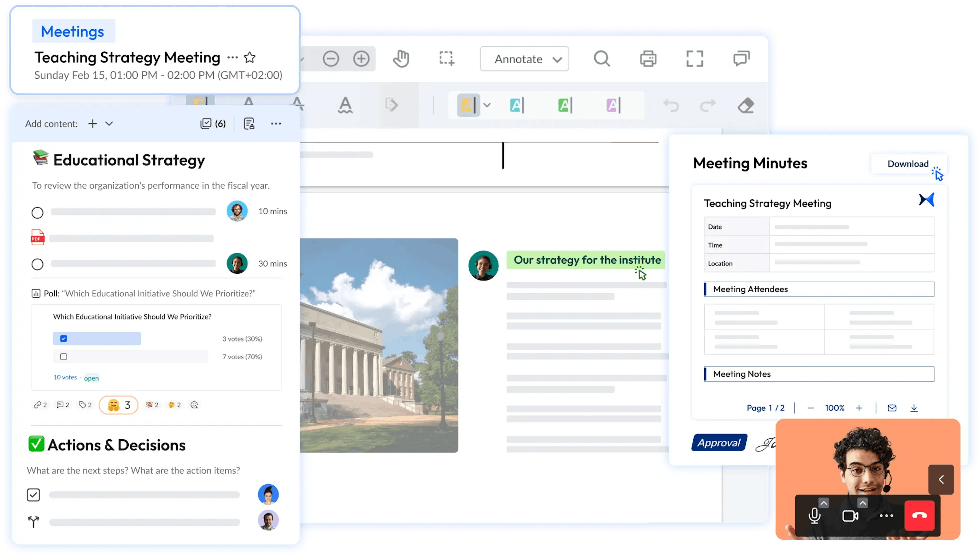Open video call more options
The image size is (980, 556).
(x=886, y=515)
